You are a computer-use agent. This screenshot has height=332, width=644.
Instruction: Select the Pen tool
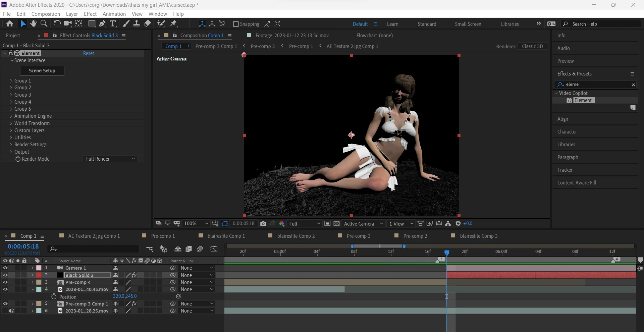[102, 23]
